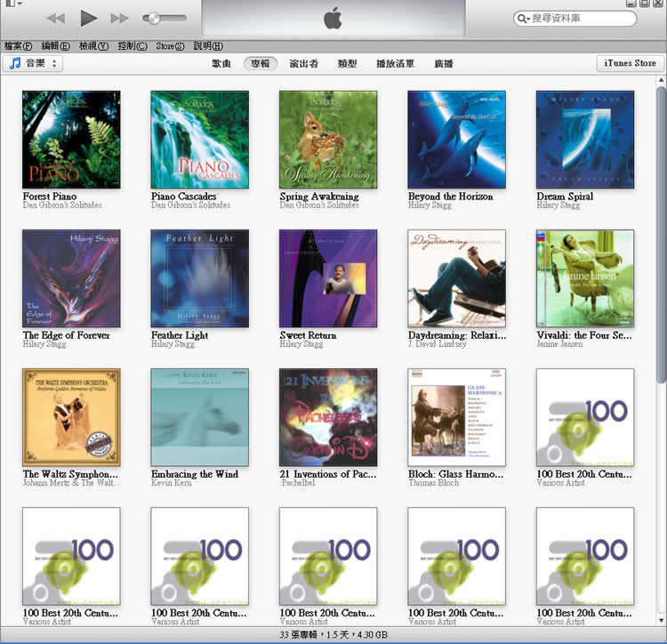Open the Daydreaming album cover

pyautogui.click(x=457, y=278)
